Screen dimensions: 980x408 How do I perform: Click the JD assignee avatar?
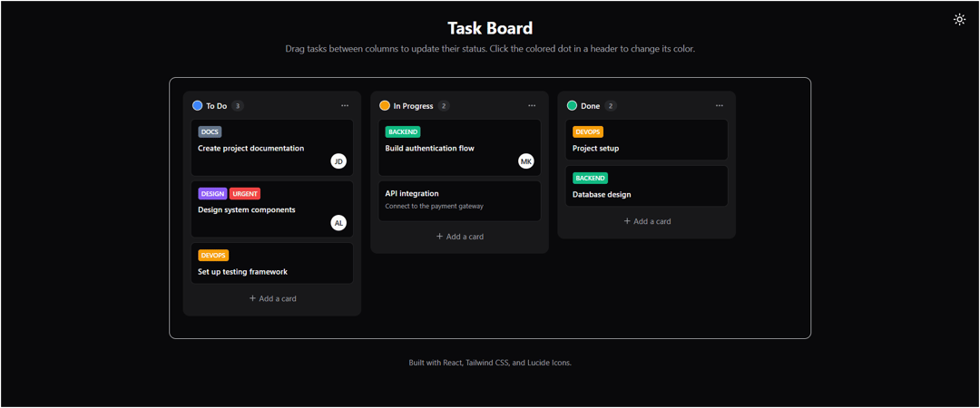(338, 161)
